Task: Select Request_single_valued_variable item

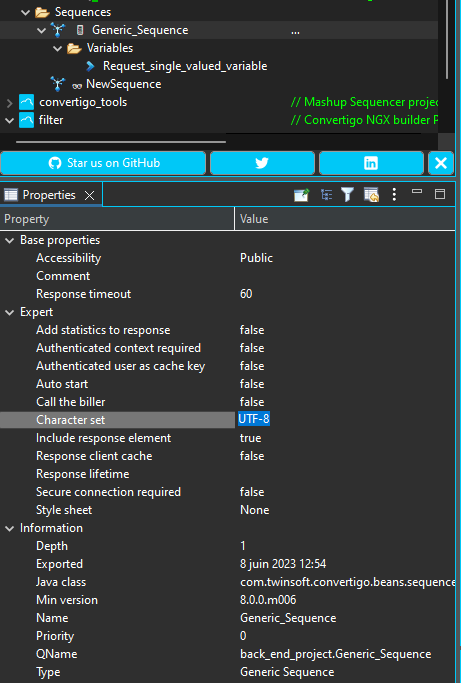Action: click(185, 66)
